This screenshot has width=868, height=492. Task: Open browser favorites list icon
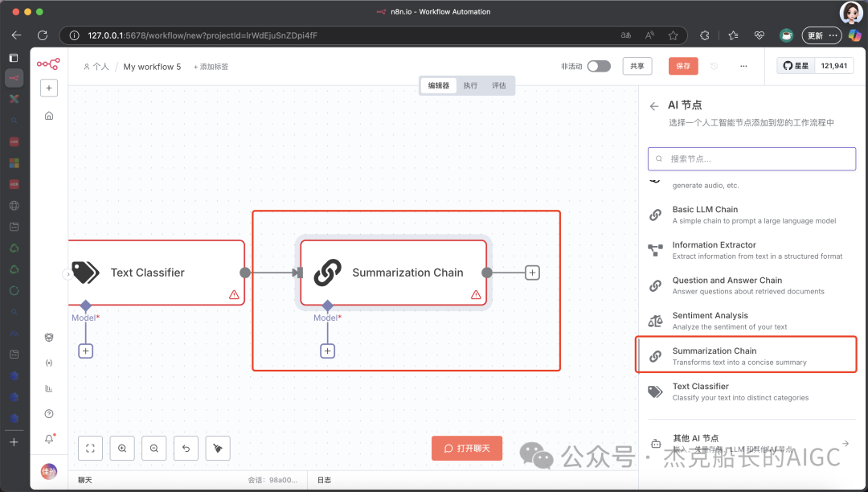point(734,35)
